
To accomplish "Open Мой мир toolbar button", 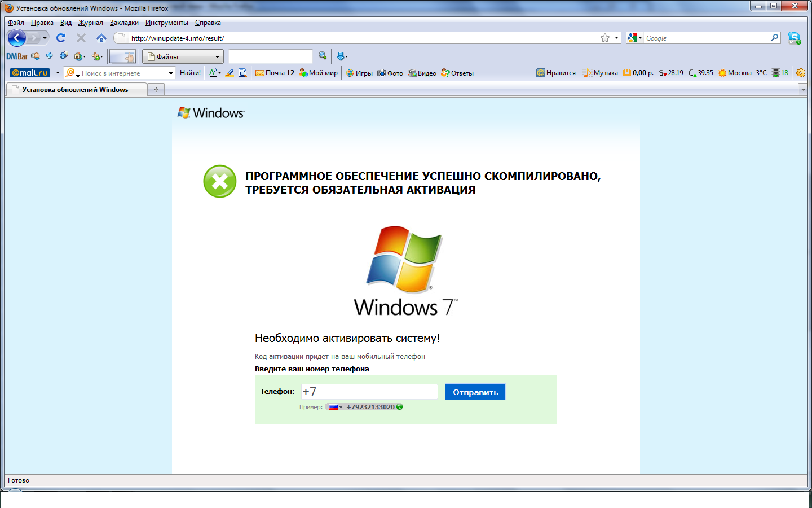I will point(319,73).
